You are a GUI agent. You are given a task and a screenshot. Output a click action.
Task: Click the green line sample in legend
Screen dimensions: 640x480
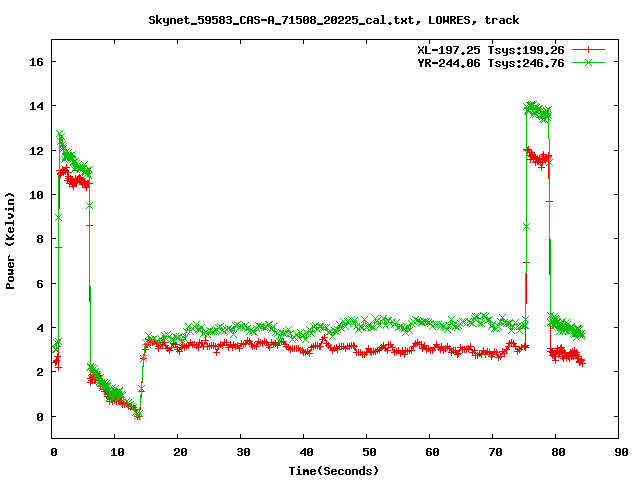pyautogui.click(x=588, y=62)
